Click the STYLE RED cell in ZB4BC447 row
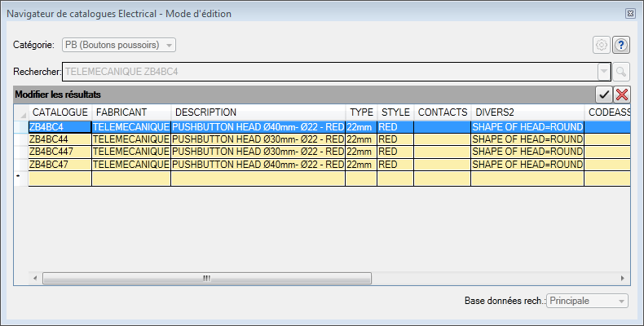This screenshot has height=326, width=644. click(395, 152)
